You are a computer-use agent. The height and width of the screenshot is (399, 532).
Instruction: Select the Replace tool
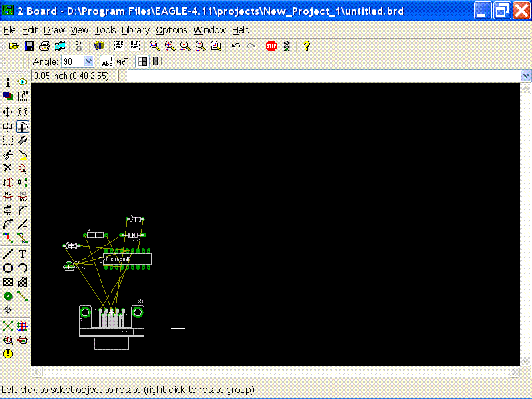pos(23,182)
